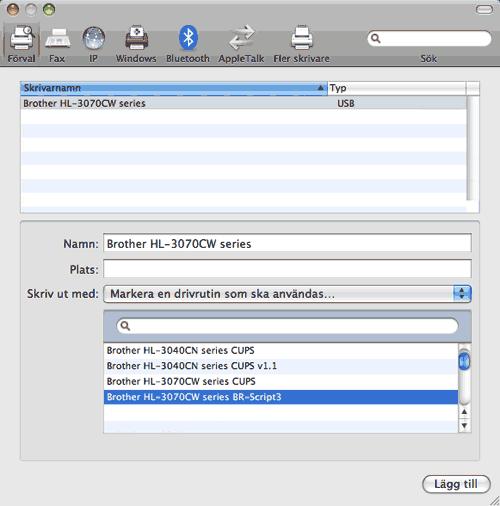The width and height of the screenshot is (500, 506).
Task: Select Brother HL-3070CW series CUPS driver
Action: click(x=281, y=381)
